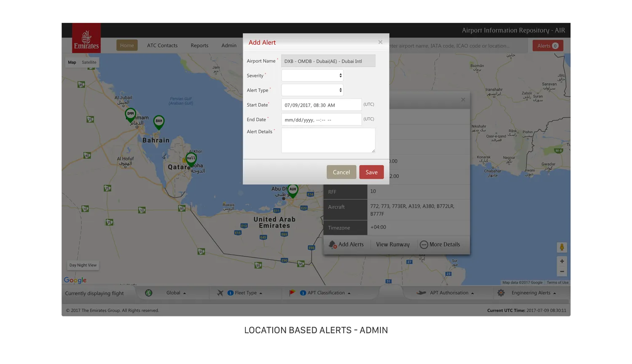The image size is (632, 364).
Task: Open the Reports menu
Action: point(199,45)
